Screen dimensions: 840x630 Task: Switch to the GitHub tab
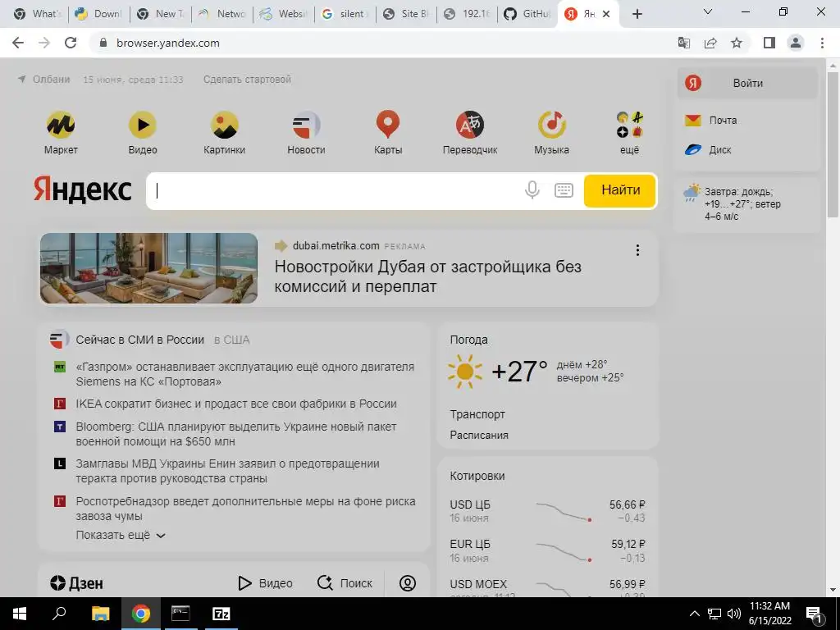(527, 14)
